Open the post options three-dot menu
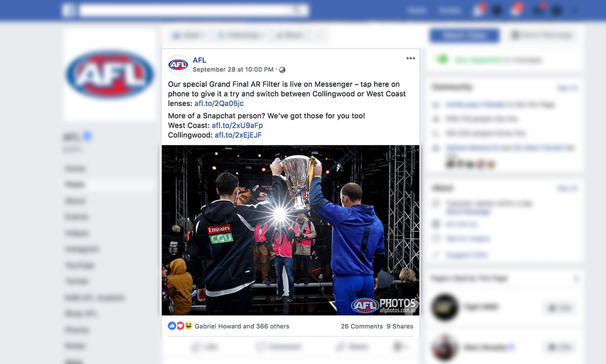This screenshot has height=364, width=606. click(411, 59)
